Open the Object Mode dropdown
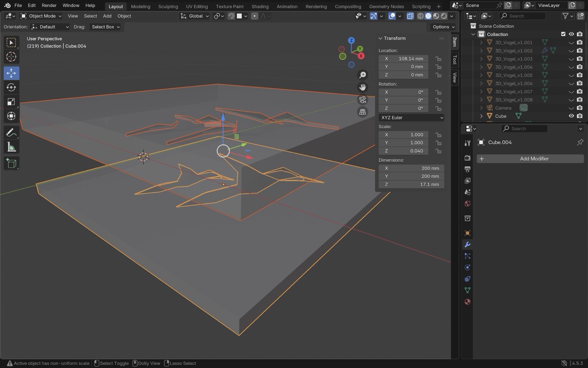588x368 pixels. pos(41,16)
